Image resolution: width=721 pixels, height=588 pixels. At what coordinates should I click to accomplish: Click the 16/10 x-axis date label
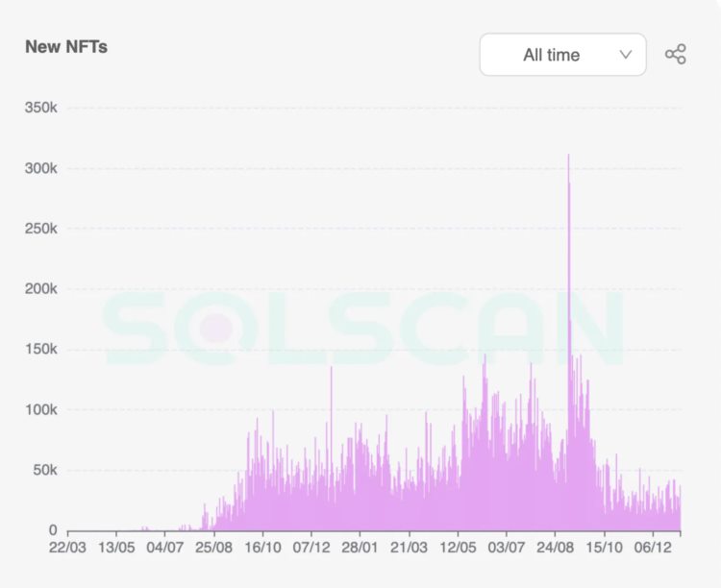tap(262, 548)
